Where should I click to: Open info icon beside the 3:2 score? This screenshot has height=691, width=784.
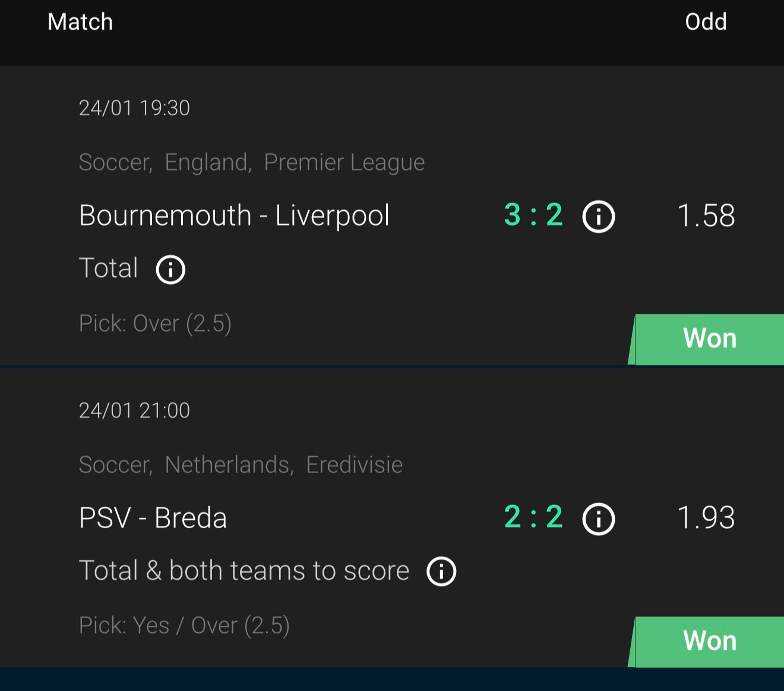tap(598, 216)
